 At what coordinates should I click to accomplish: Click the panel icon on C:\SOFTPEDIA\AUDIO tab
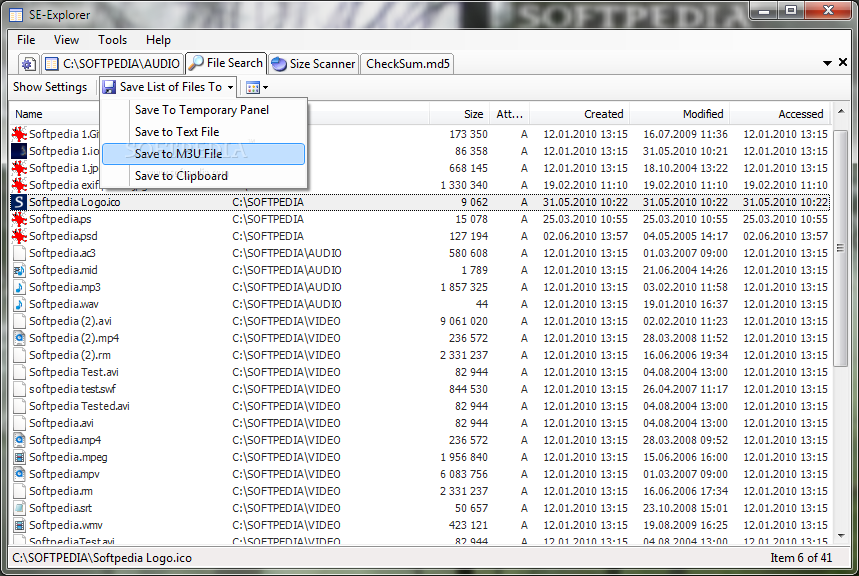51,64
